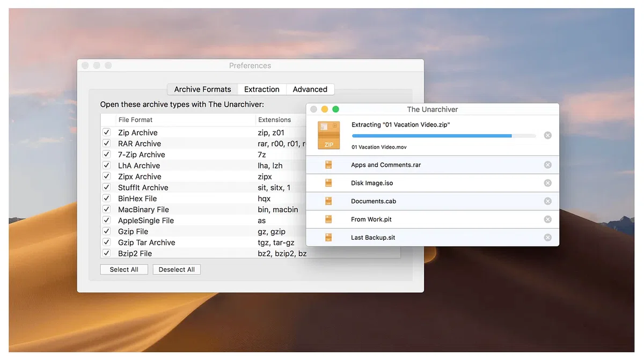Click the 'gz, gzip' extensions cell

272,232
